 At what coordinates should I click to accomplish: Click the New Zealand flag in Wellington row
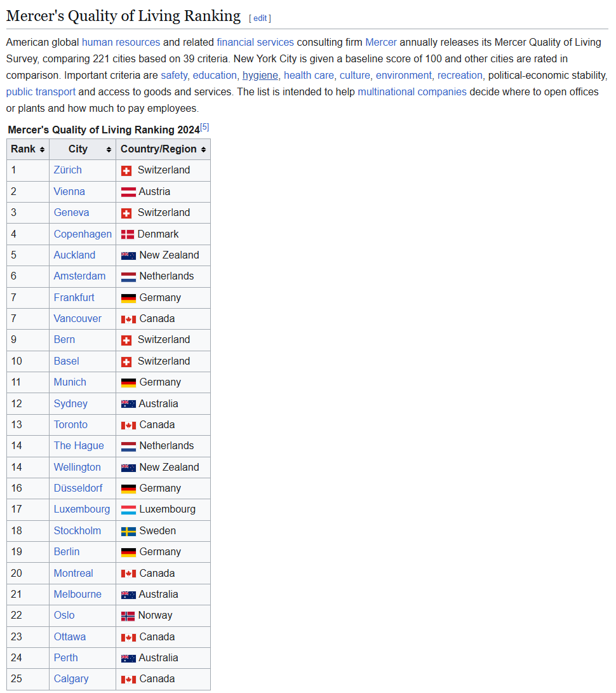(128, 468)
